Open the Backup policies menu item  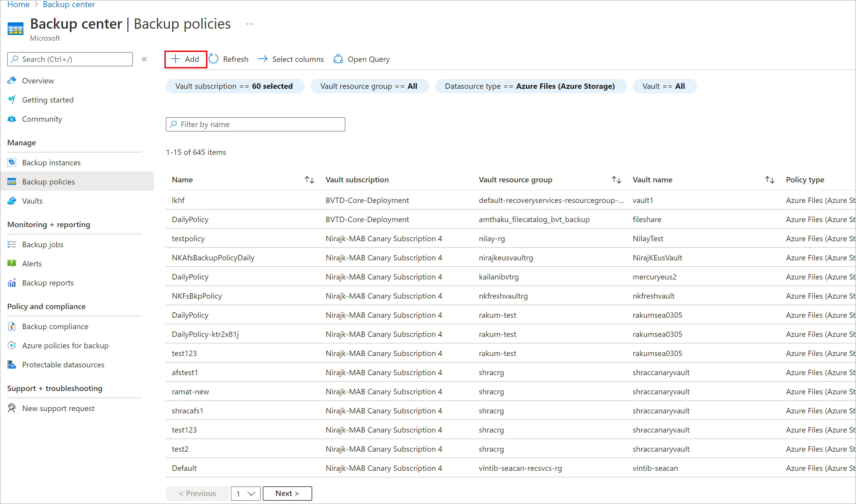(x=49, y=181)
